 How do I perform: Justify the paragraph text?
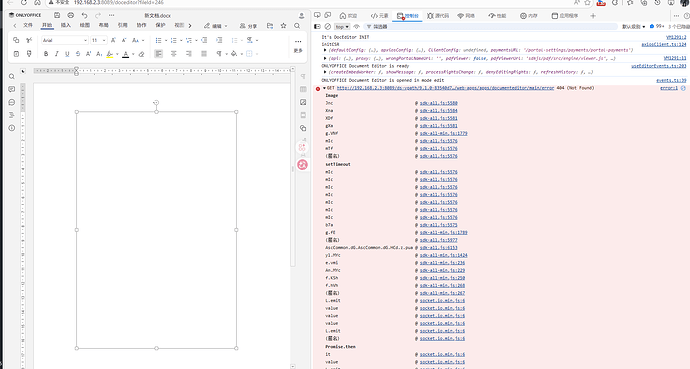coord(204,54)
